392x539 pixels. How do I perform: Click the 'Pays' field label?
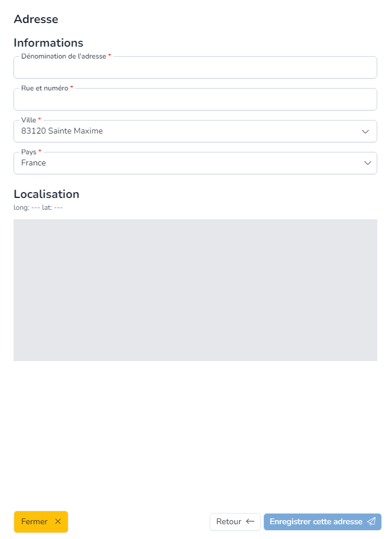coord(29,152)
